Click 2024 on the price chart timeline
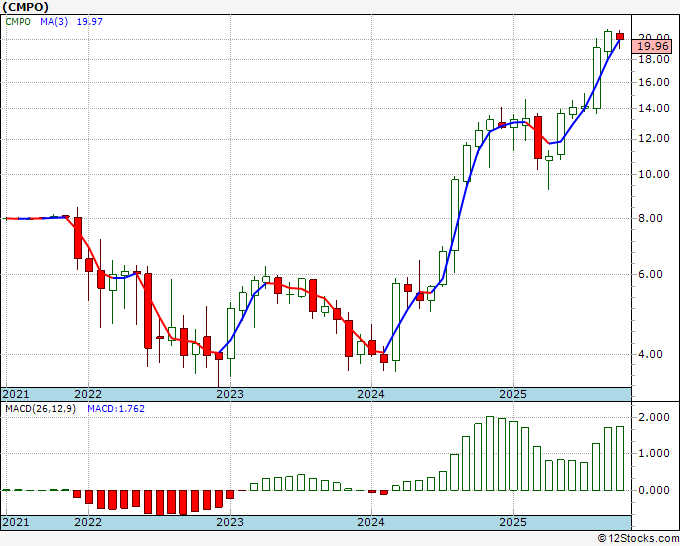The width and height of the screenshot is (680, 546). 371,394
